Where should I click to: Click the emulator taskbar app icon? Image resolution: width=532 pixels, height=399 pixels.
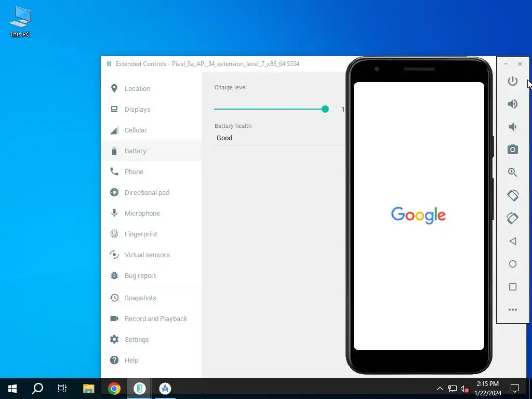(139, 389)
